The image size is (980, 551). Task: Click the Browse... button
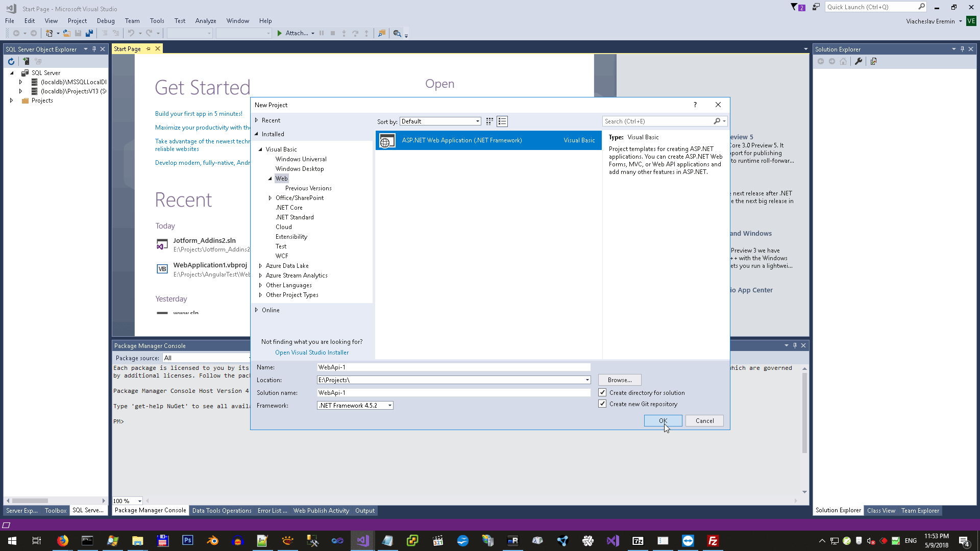(619, 380)
